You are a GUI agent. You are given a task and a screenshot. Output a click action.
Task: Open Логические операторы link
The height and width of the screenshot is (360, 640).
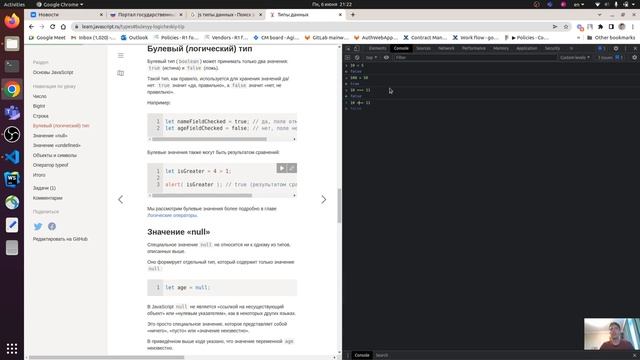click(172, 215)
